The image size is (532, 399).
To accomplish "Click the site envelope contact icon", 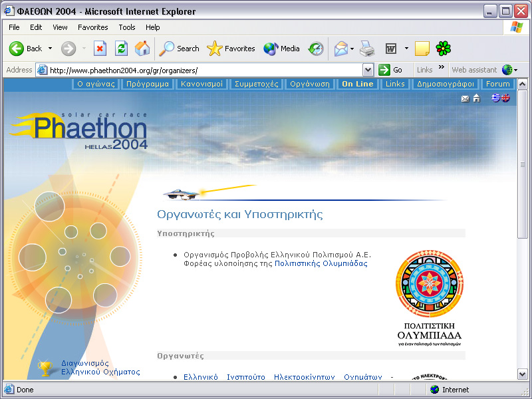I will coord(465,98).
